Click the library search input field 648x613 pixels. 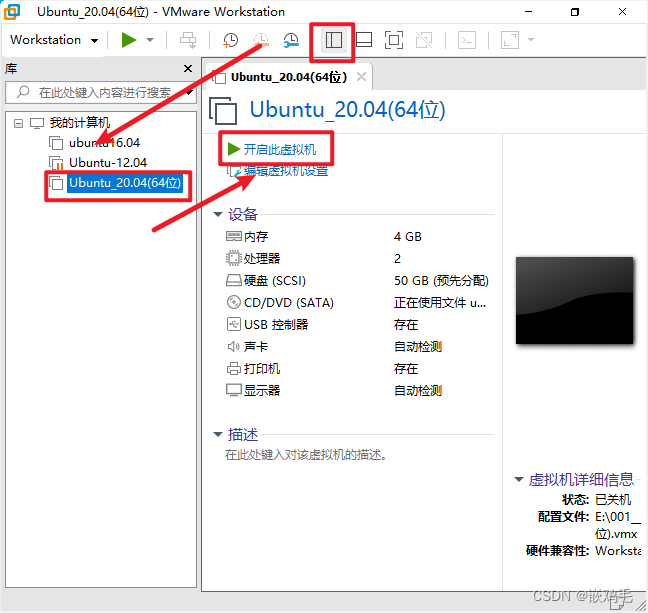coord(99,92)
